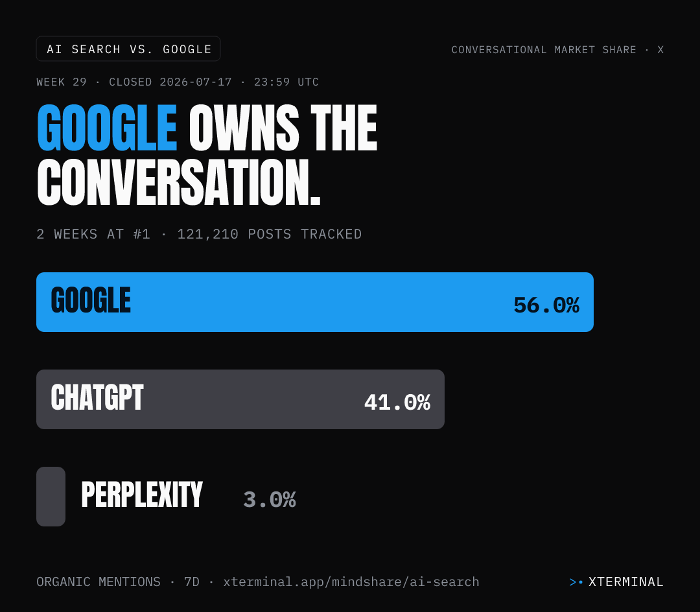
Task: Click the 56.0% value on Google bar
Action: (546, 305)
